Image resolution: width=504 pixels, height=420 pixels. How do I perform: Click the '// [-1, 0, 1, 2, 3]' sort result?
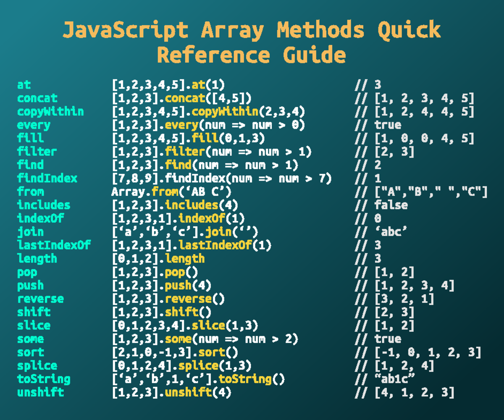[418, 352]
